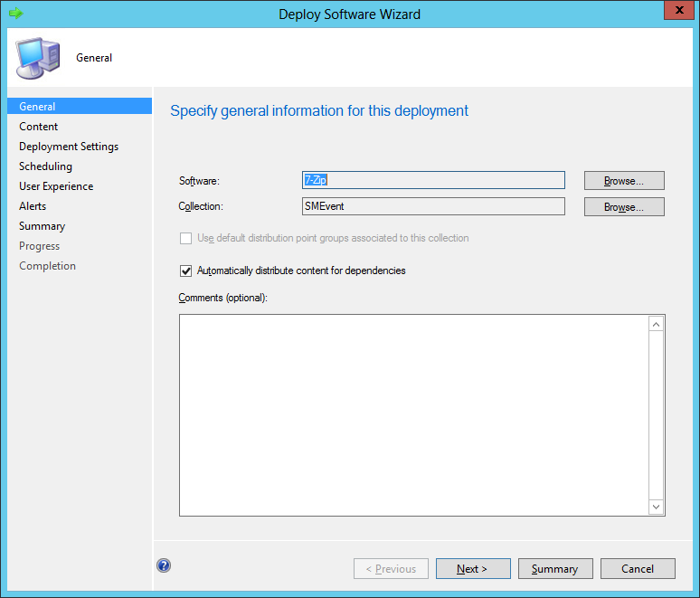Click the computer icon in the header
Screen dimensions: 700x598
coord(36,57)
